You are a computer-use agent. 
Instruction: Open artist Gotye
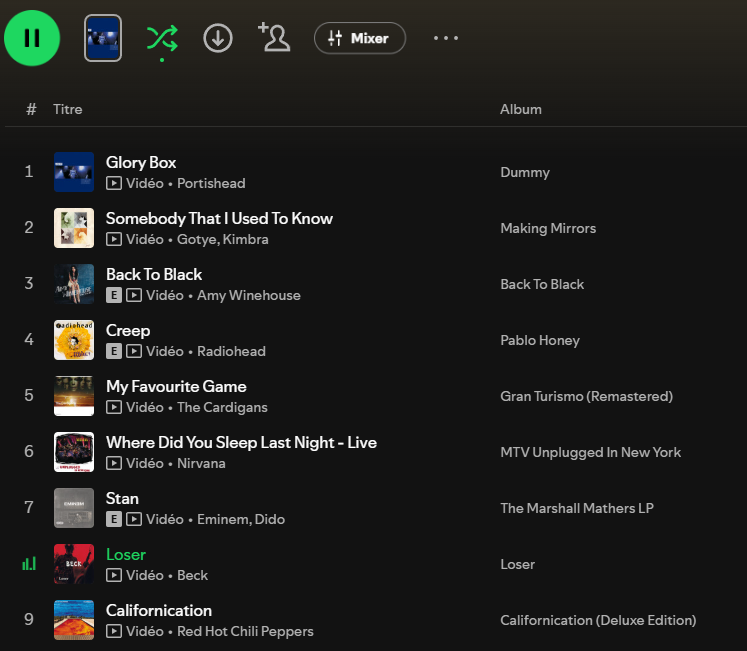pyautogui.click(x=197, y=239)
